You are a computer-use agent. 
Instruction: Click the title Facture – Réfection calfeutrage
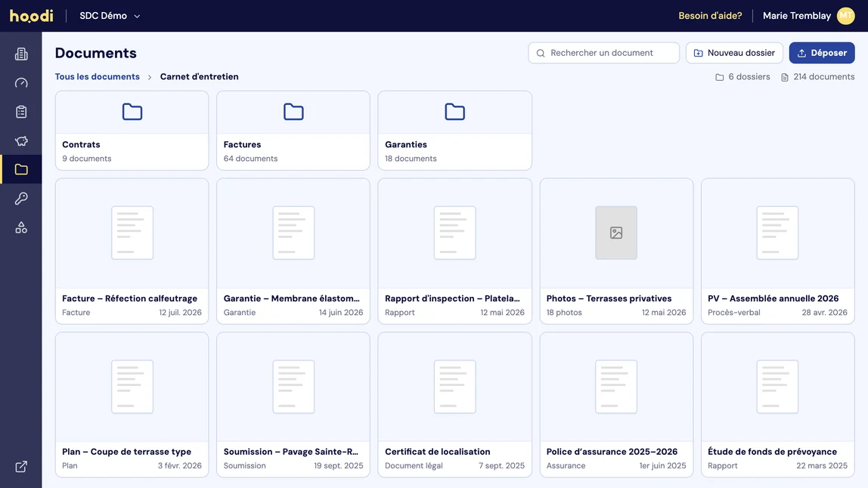click(x=129, y=298)
